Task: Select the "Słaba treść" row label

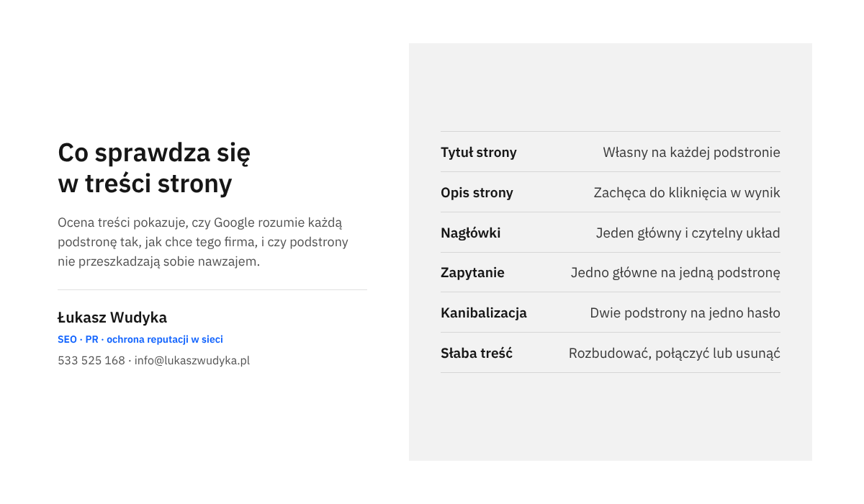Action: point(477,354)
